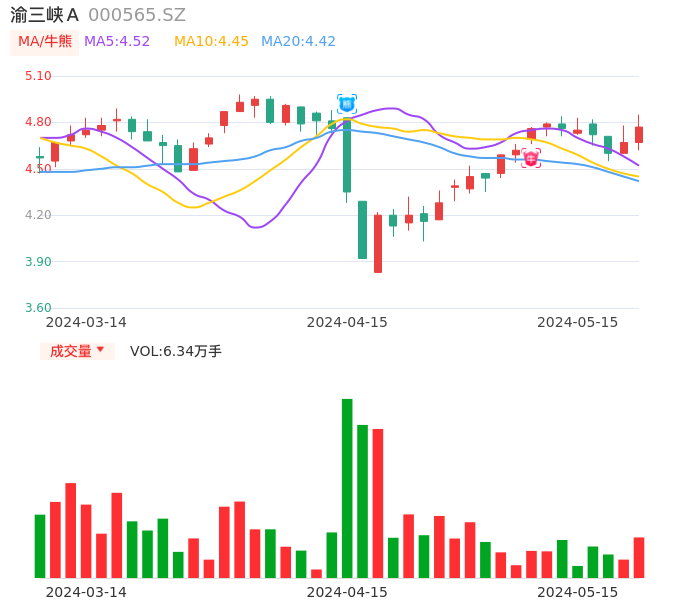Click the blue bear signal marker icon
686x606 pixels.
347,103
